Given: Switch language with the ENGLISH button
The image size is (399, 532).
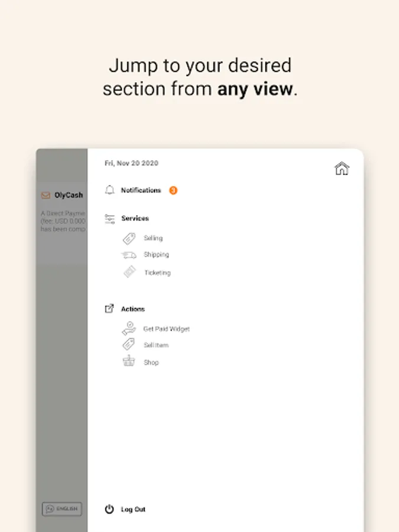Looking at the screenshot, I should [x=61, y=509].
